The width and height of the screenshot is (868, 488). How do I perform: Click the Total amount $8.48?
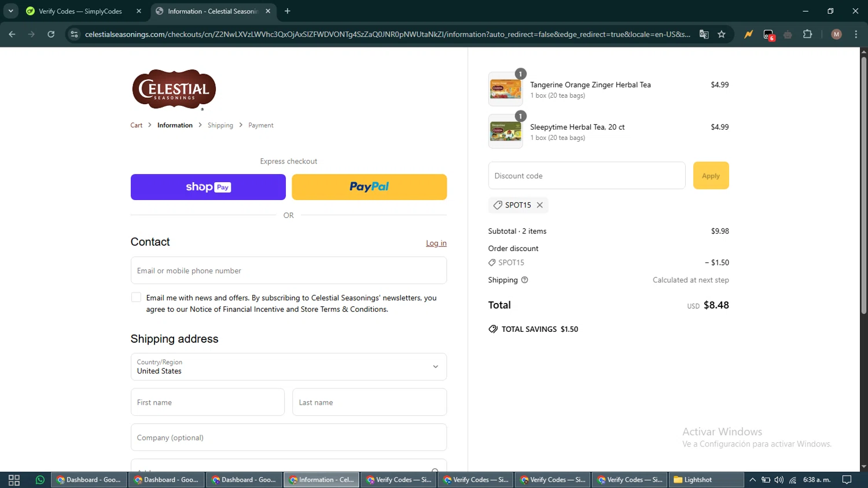[x=716, y=305]
